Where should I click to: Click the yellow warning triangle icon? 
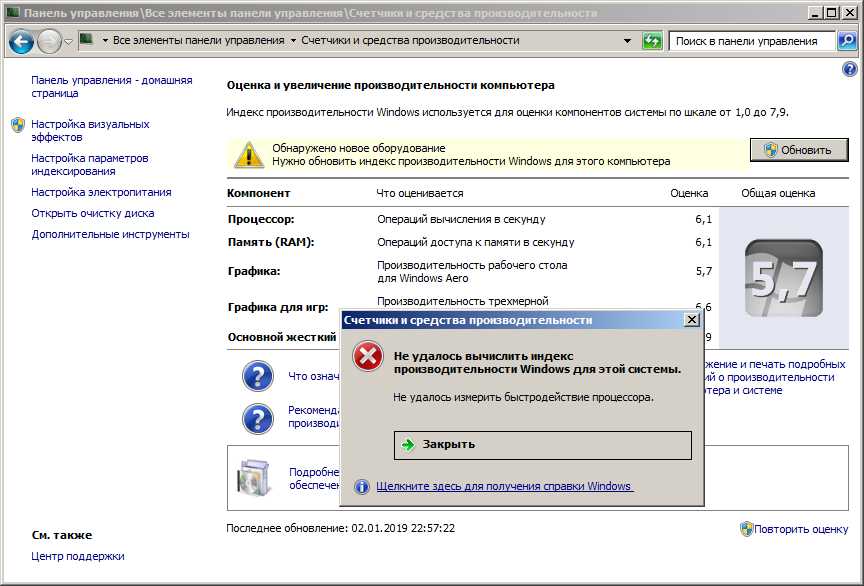(x=249, y=155)
